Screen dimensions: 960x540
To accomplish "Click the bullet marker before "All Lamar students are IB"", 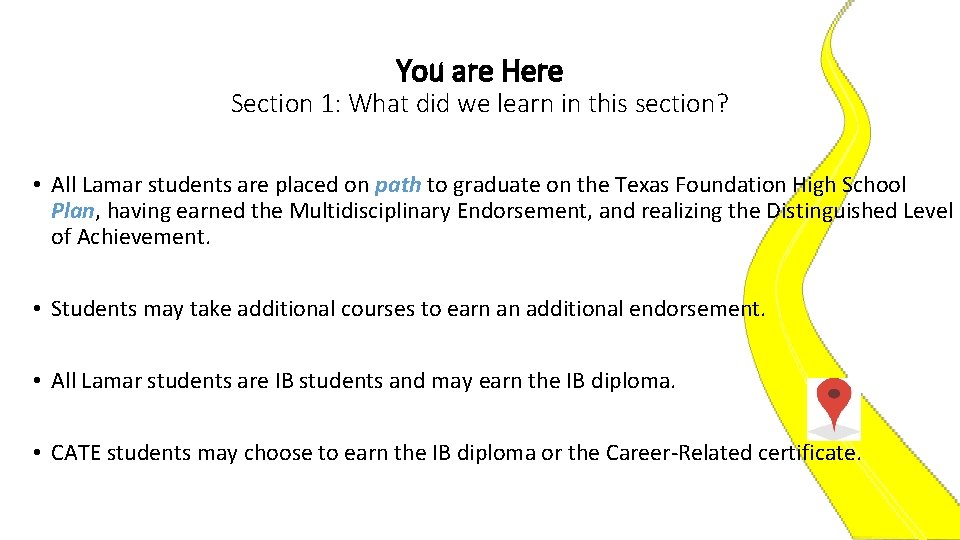I will click(x=34, y=381).
